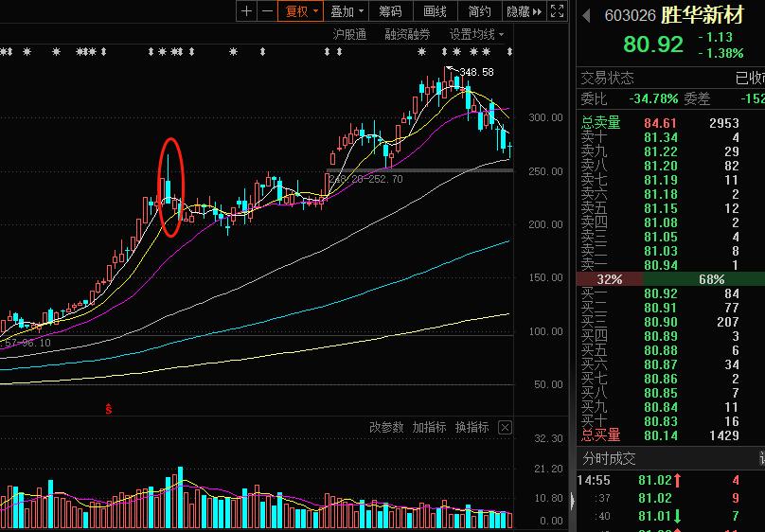The image size is (765, 532).
Task: Switch to 简约 view
Action: click(480, 11)
